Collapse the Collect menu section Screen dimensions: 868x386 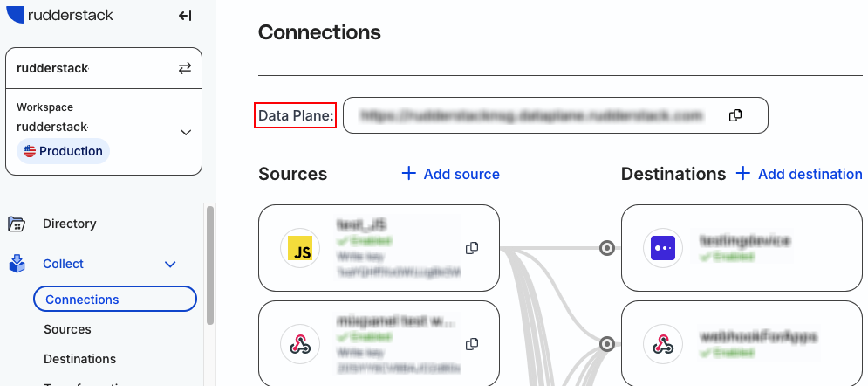(170, 264)
